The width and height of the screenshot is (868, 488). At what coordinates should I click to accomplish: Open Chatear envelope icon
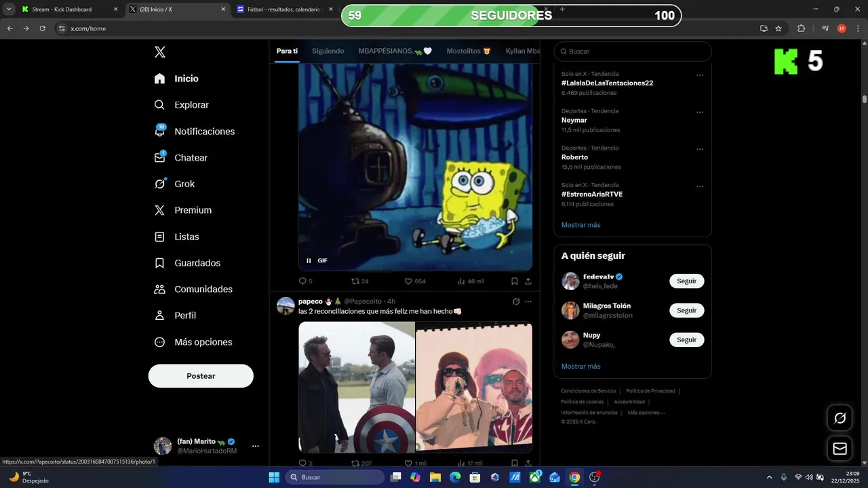pos(159,157)
